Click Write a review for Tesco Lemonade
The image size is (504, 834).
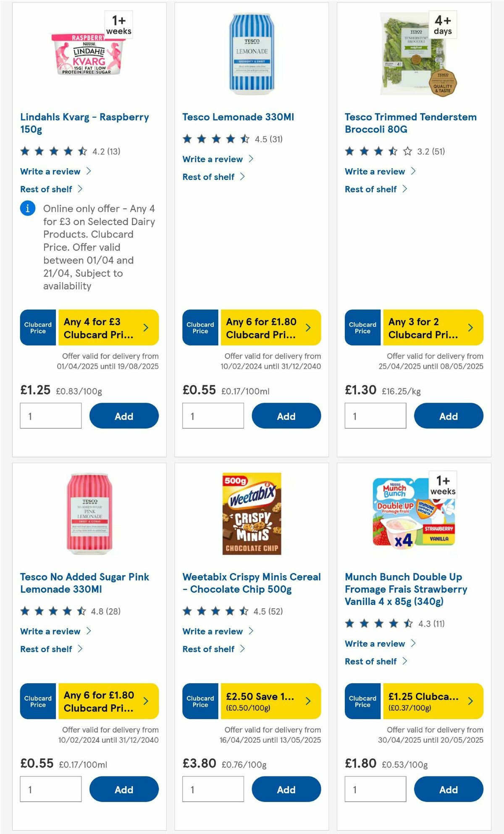(212, 159)
